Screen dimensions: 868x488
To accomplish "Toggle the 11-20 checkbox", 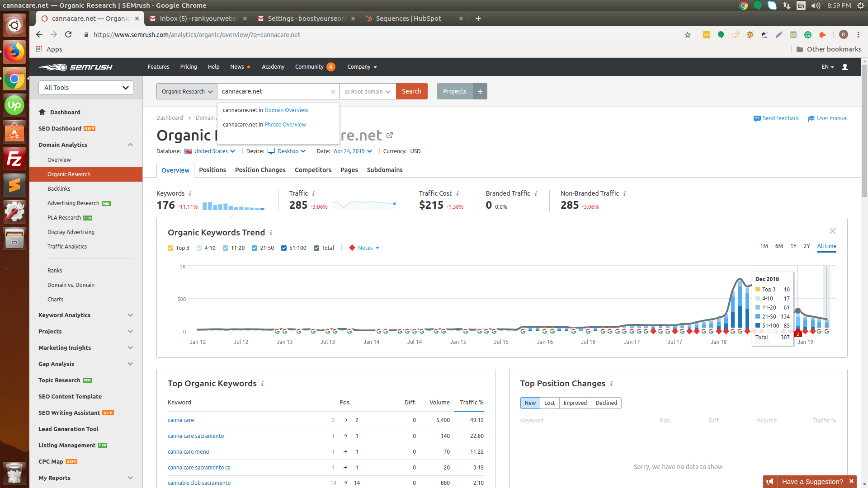I will (226, 248).
